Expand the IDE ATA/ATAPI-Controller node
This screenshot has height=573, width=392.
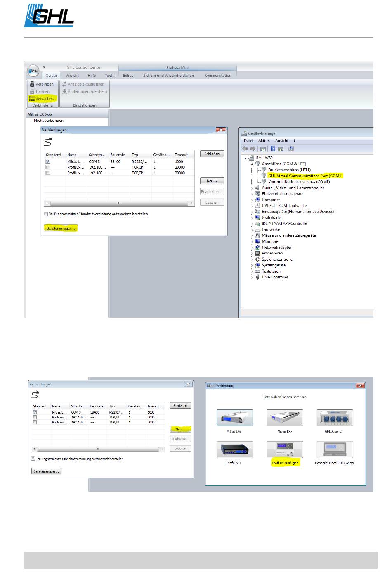click(x=252, y=223)
